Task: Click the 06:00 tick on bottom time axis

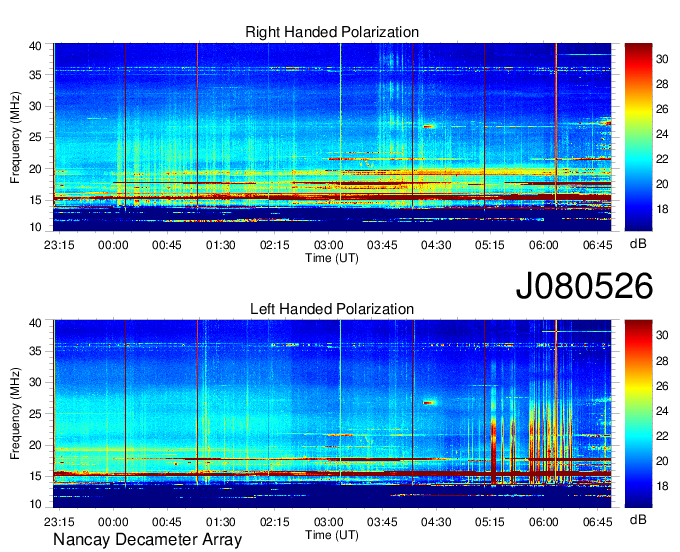Action: point(544,522)
